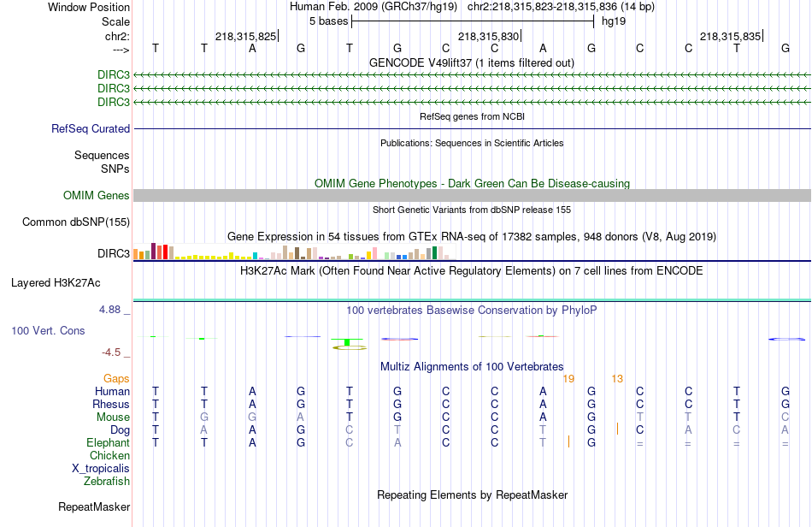812x527 pixels.
Task: Click the bright green PhyloP conservation bar
Action: (x=348, y=342)
